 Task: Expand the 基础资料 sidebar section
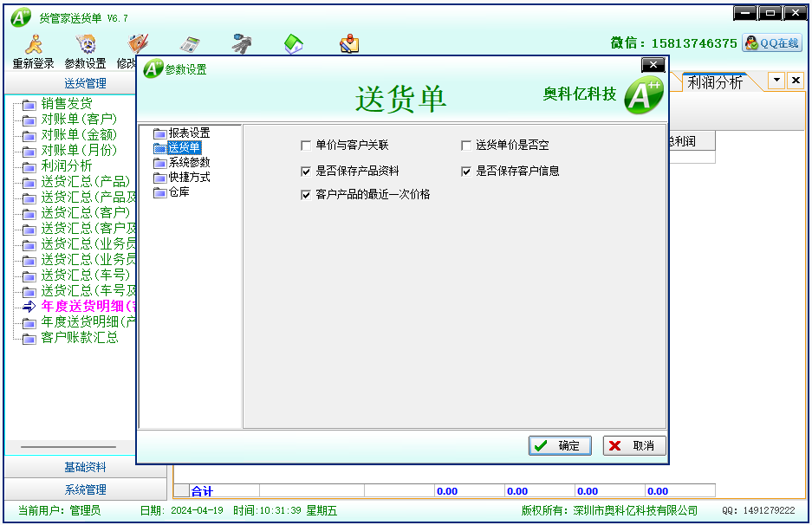(85, 467)
